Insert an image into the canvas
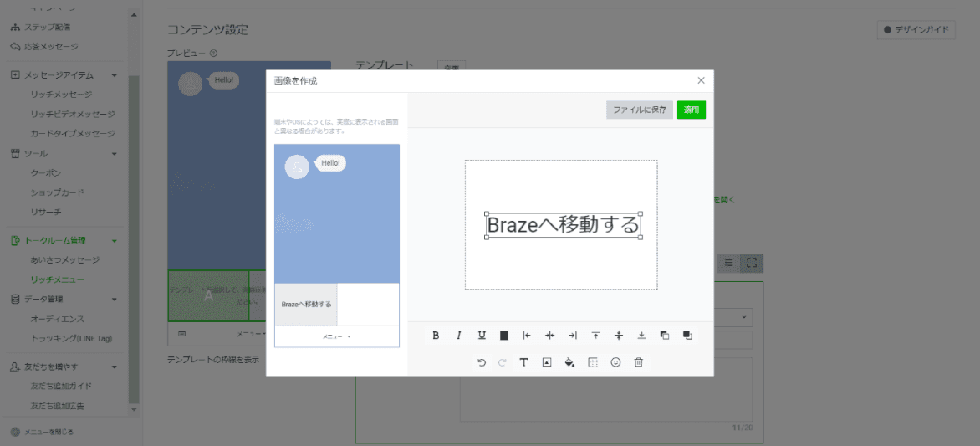 point(547,362)
